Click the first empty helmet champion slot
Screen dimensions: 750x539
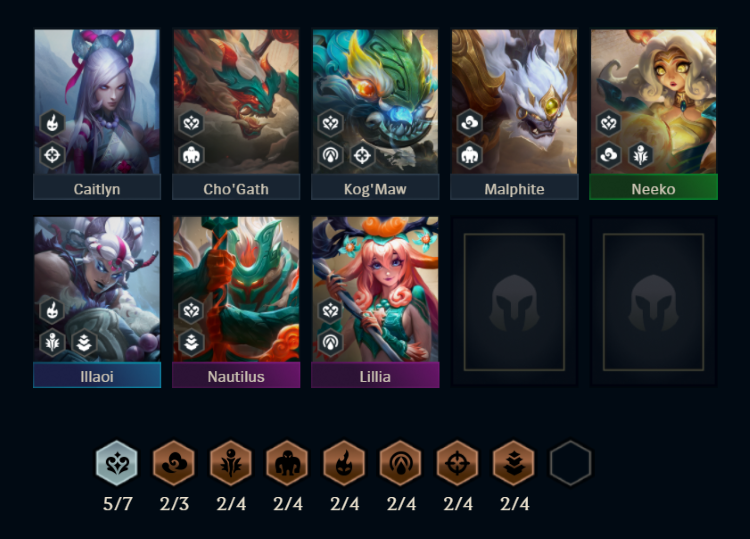514,302
